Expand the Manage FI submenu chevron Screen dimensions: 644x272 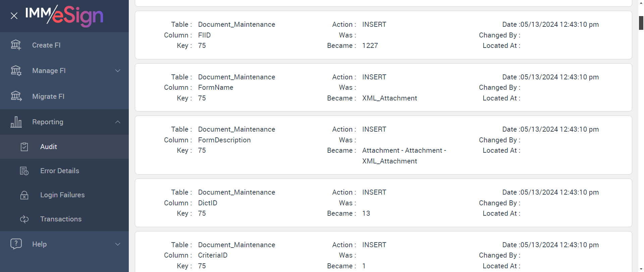point(118,71)
